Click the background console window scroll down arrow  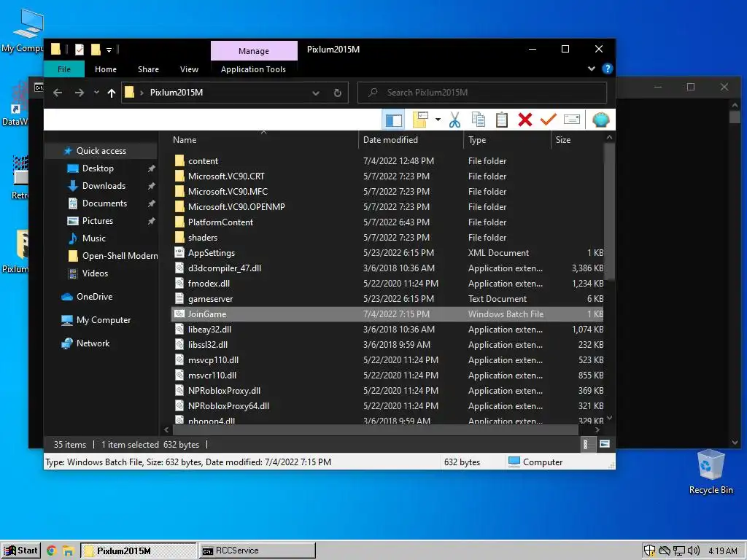click(x=735, y=443)
